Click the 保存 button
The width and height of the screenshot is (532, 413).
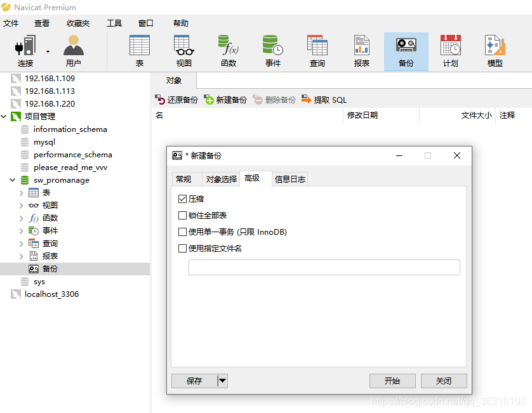[x=194, y=381]
